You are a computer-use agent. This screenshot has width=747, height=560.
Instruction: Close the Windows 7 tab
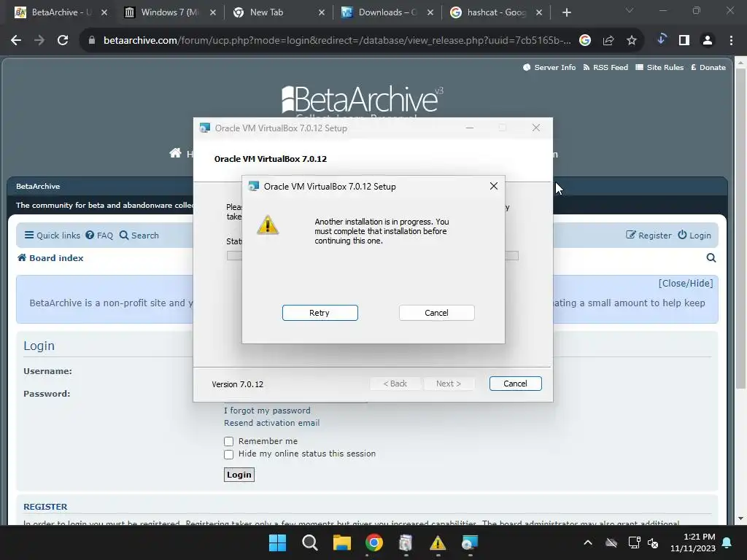pos(213,12)
